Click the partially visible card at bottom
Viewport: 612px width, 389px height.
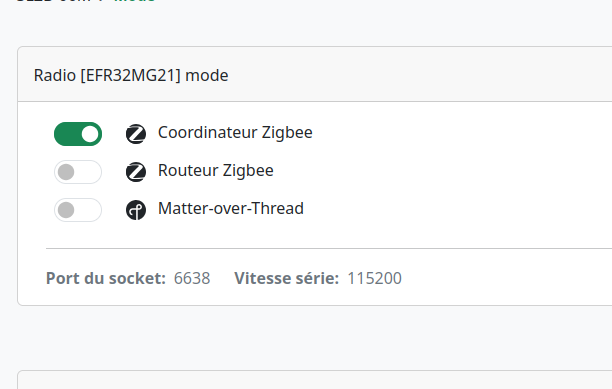315,380
